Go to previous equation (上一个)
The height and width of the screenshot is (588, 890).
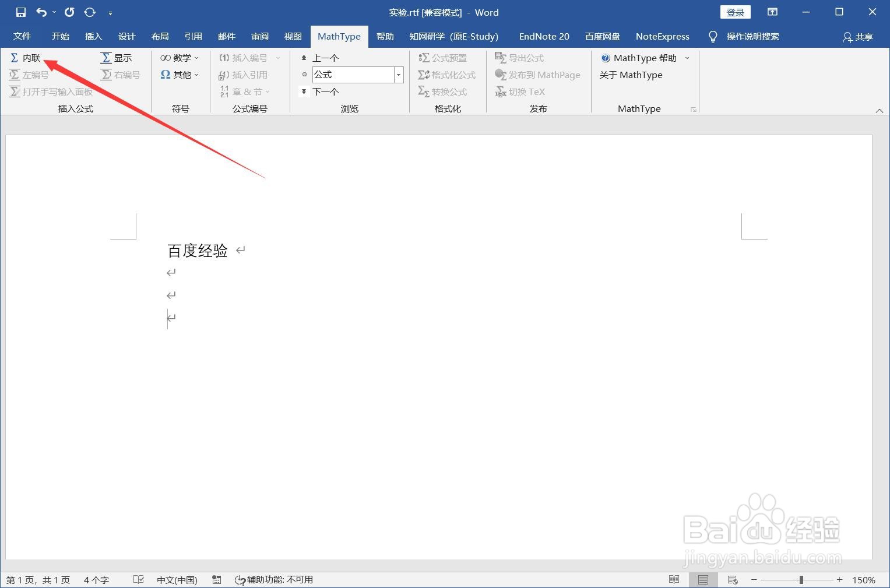[x=319, y=58]
